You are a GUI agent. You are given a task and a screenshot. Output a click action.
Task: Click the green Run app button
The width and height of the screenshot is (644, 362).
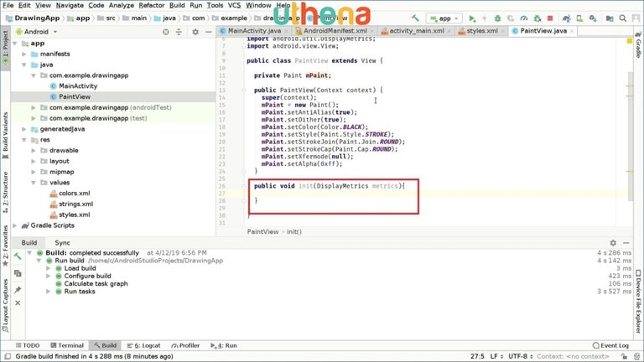tap(472, 18)
